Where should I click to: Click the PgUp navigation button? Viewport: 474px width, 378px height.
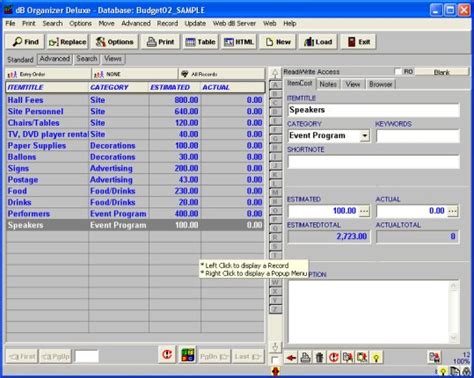pos(56,356)
